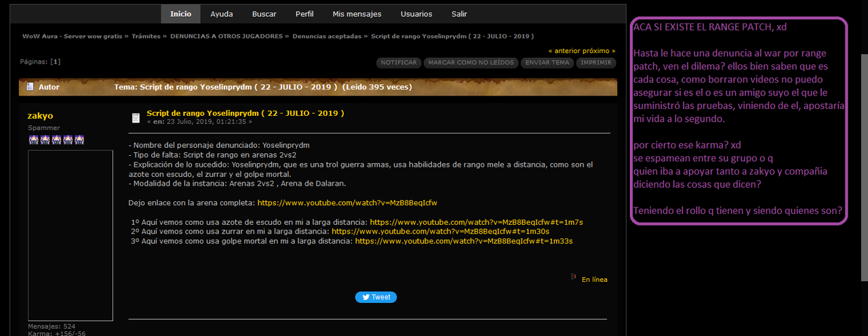Log out with the Salir menu item
The width and height of the screenshot is (868, 336).
459,14
